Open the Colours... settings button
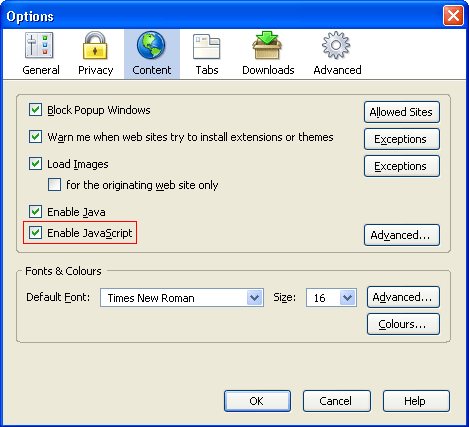 coord(403,324)
